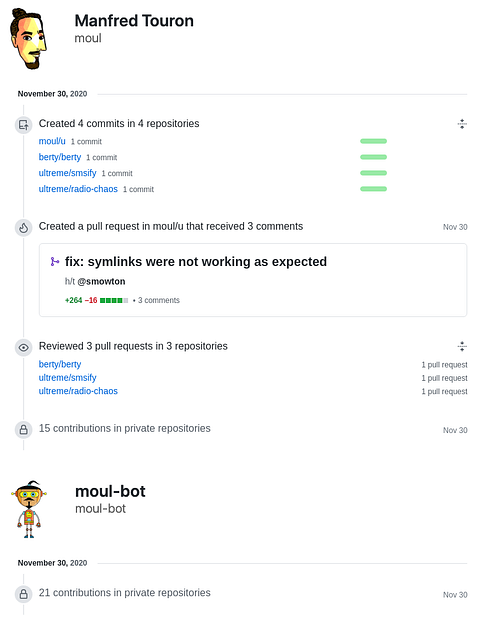
Task: Open ultreme/smsify link in commits list
Action: click(67, 173)
